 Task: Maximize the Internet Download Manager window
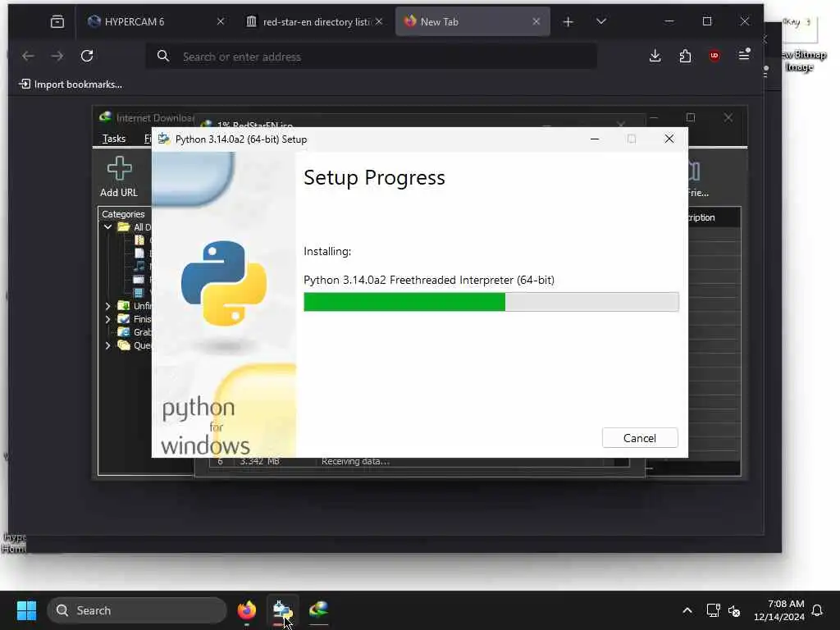pos(691,117)
